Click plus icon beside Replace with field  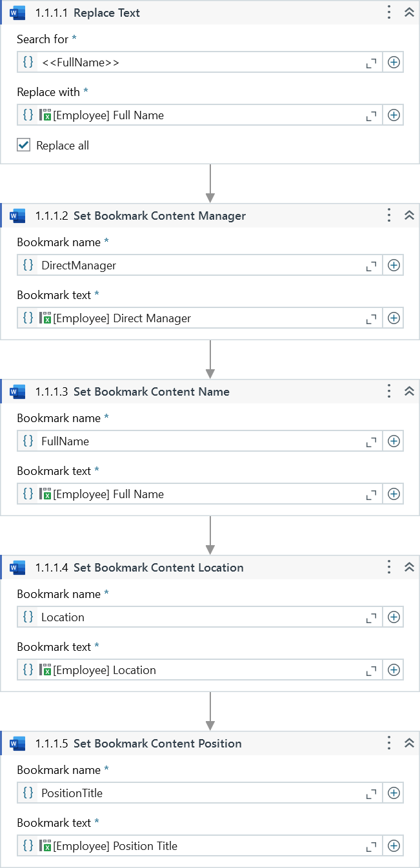pos(394,115)
